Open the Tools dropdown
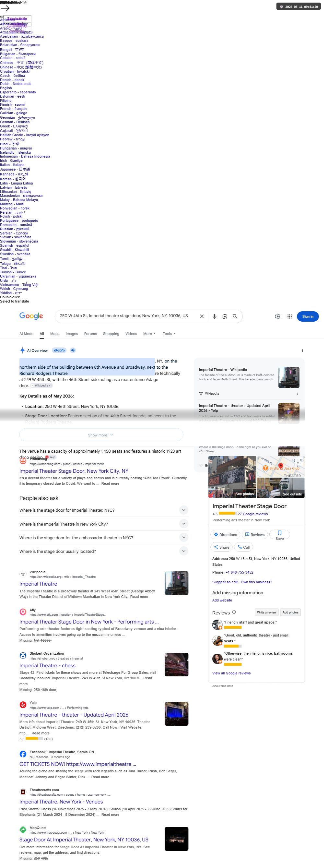This screenshot has width=328, height=868. (x=171, y=337)
